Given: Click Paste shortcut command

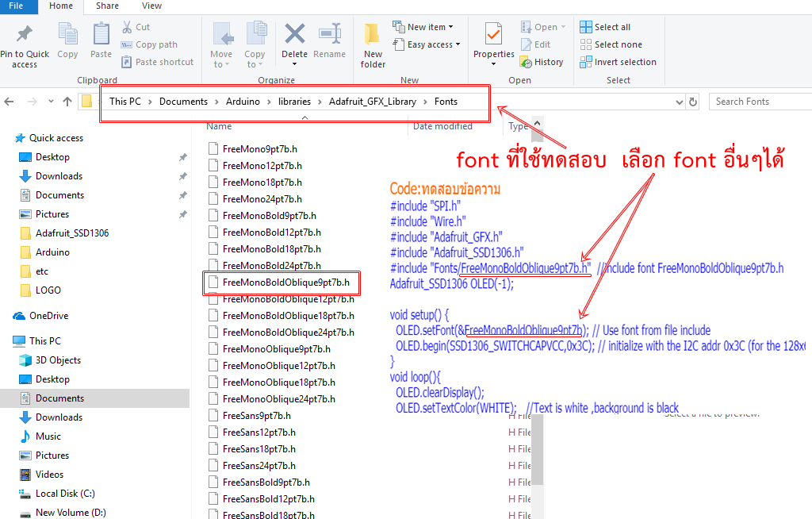Looking at the screenshot, I should (x=158, y=62).
